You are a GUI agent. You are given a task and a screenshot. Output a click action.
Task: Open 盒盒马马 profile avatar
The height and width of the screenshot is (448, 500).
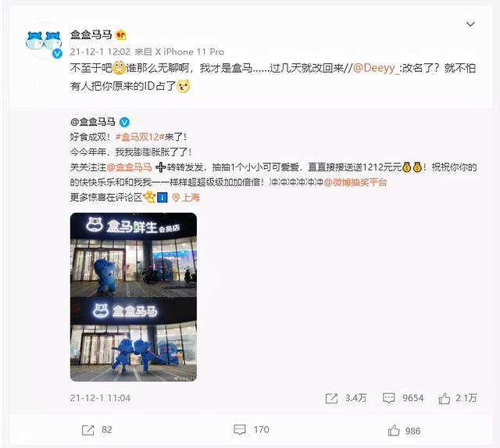click(44, 41)
